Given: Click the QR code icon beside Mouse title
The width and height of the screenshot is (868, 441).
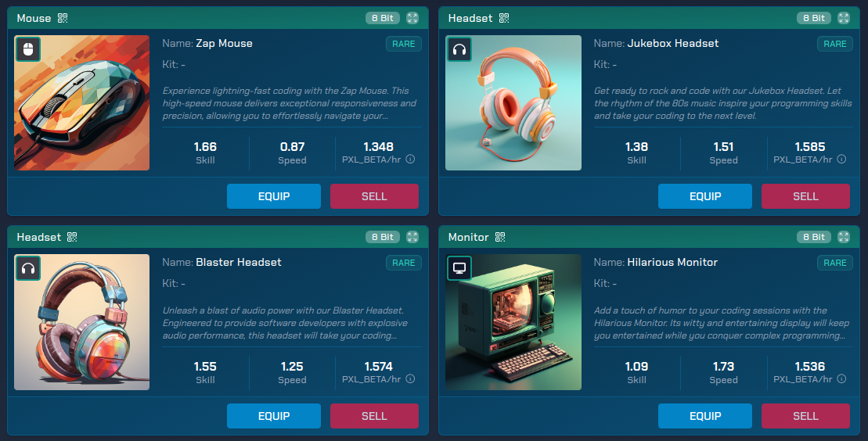Looking at the screenshot, I should (63, 18).
